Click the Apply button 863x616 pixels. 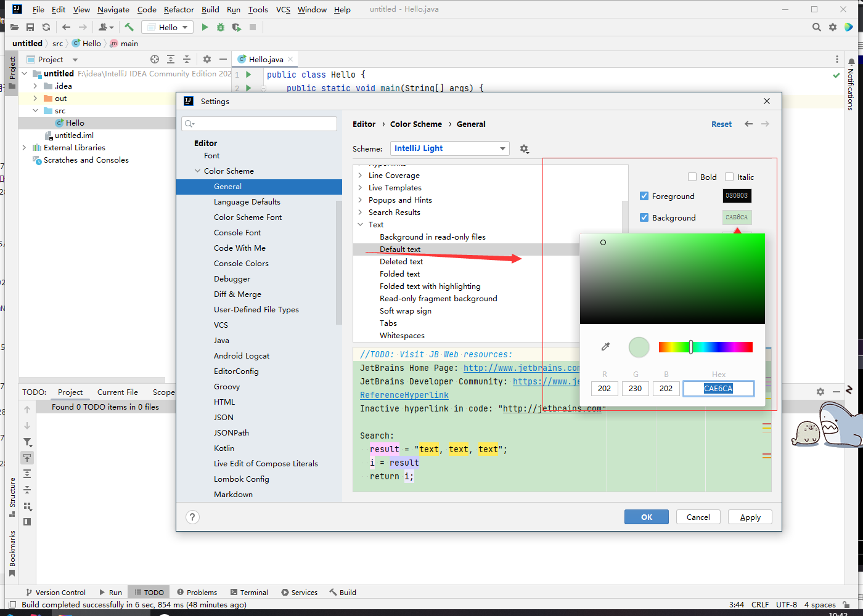[750, 517]
